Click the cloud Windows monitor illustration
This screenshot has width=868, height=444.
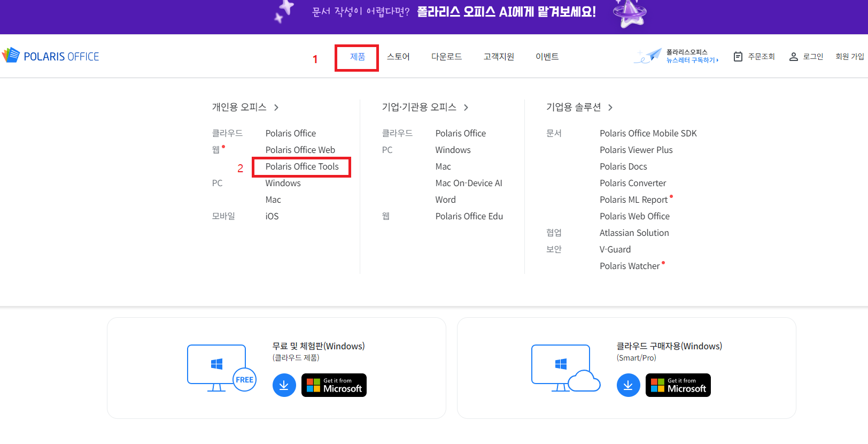coord(565,368)
